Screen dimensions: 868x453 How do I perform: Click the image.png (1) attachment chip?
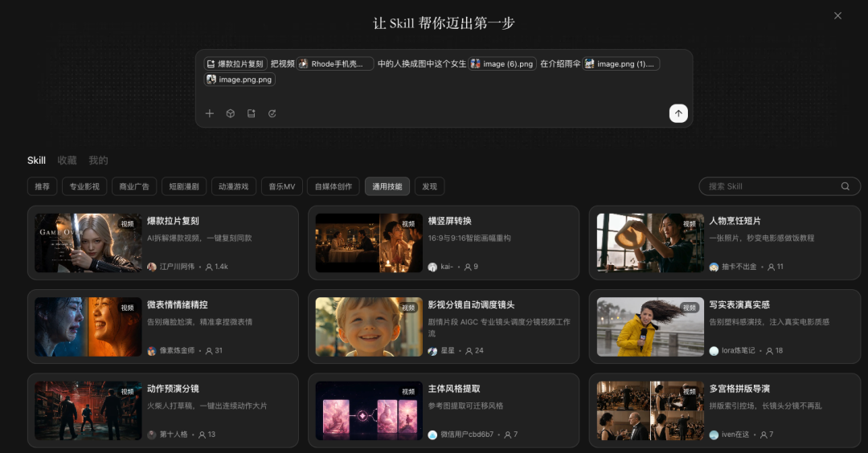pyautogui.click(x=620, y=63)
